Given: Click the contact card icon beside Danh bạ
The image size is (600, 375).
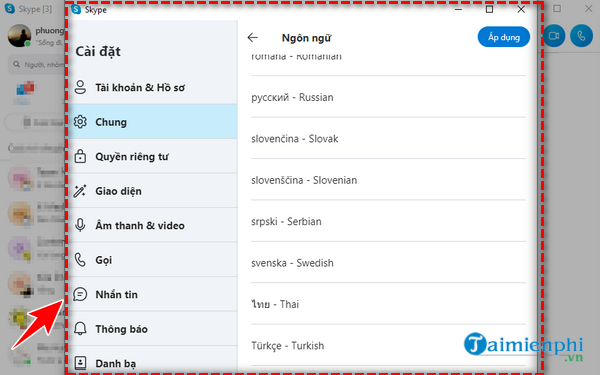Looking at the screenshot, I should (x=80, y=363).
